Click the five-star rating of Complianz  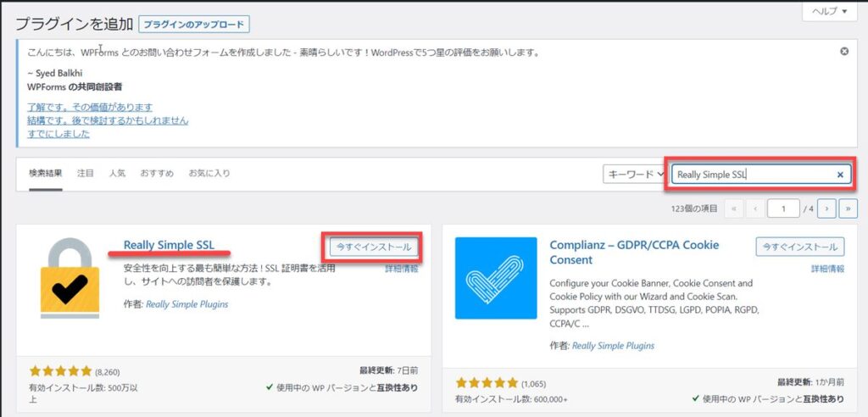coord(487,382)
